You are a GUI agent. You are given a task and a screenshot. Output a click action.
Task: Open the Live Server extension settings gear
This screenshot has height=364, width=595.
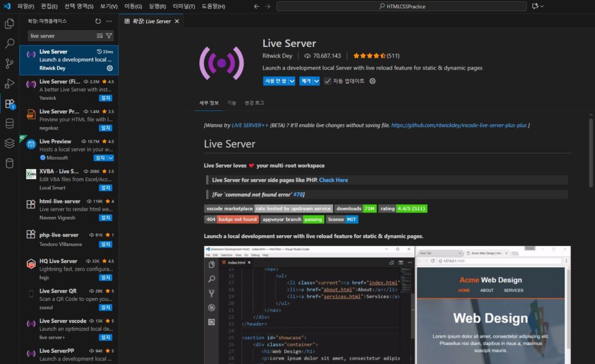(372, 81)
